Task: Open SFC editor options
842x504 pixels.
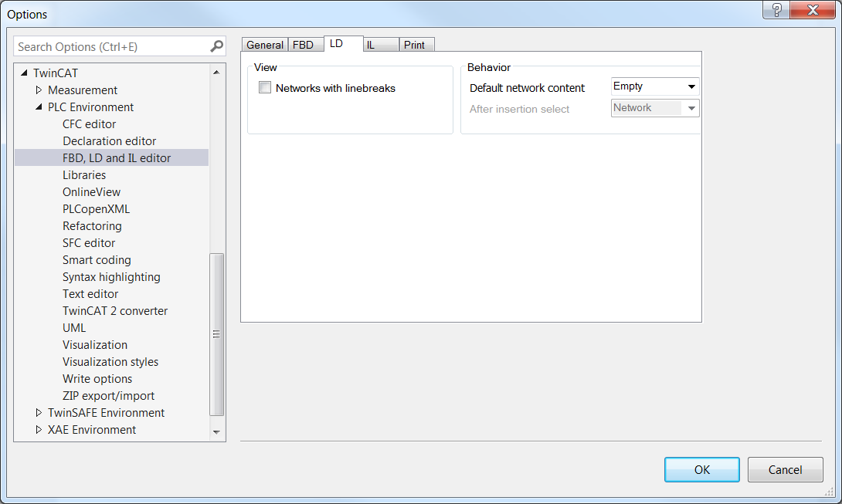Action: point(89,243)
